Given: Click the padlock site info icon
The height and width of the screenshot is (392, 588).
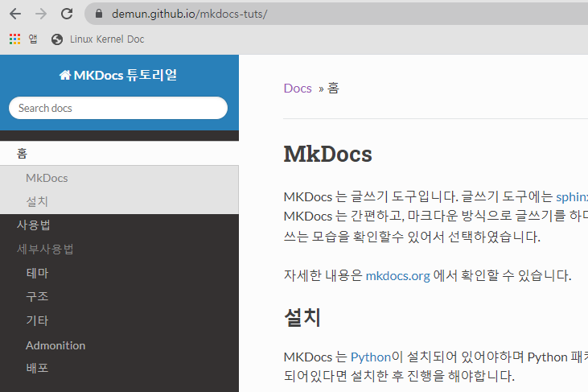Looking at the screenshot, I should 99,14.
